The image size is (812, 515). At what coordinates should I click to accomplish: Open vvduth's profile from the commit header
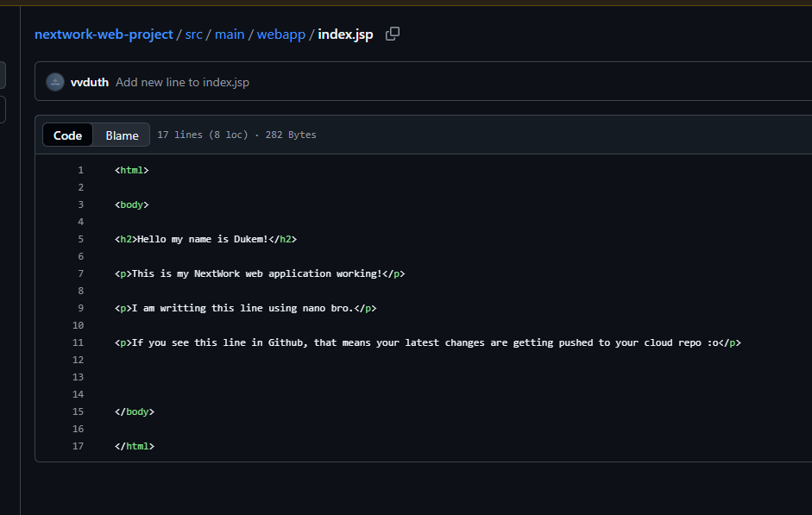90,82
